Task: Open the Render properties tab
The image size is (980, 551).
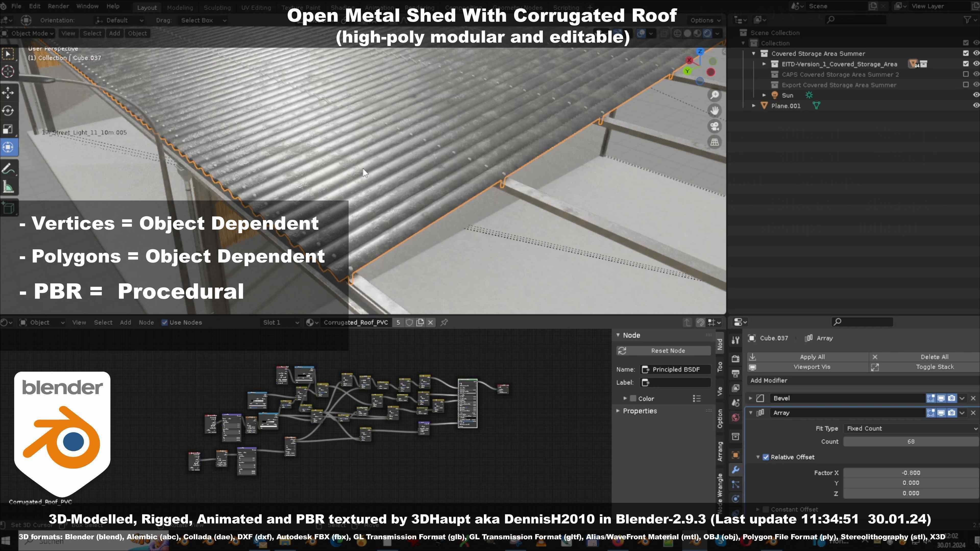Action: (735, 358)
